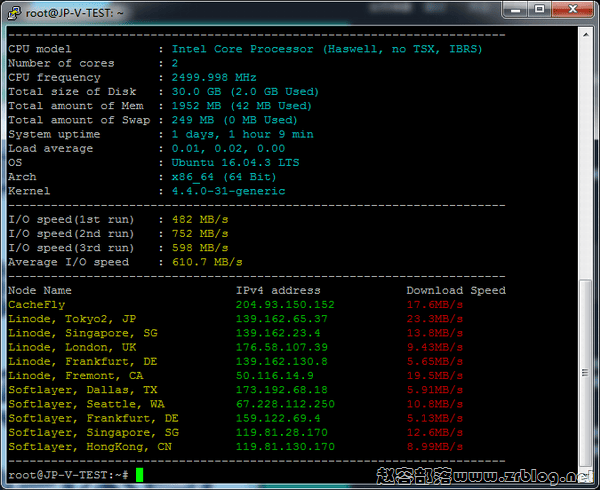Click the vertical scrollbar thumb
The image size is (600, 490).
click(585, 373)
